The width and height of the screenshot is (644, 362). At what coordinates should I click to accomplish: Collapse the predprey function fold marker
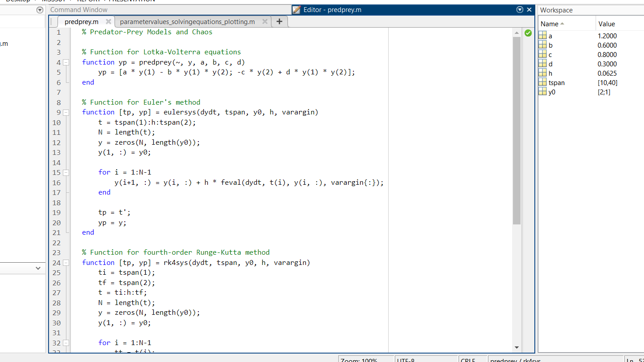pyautogui.click(x=66, y=62)
